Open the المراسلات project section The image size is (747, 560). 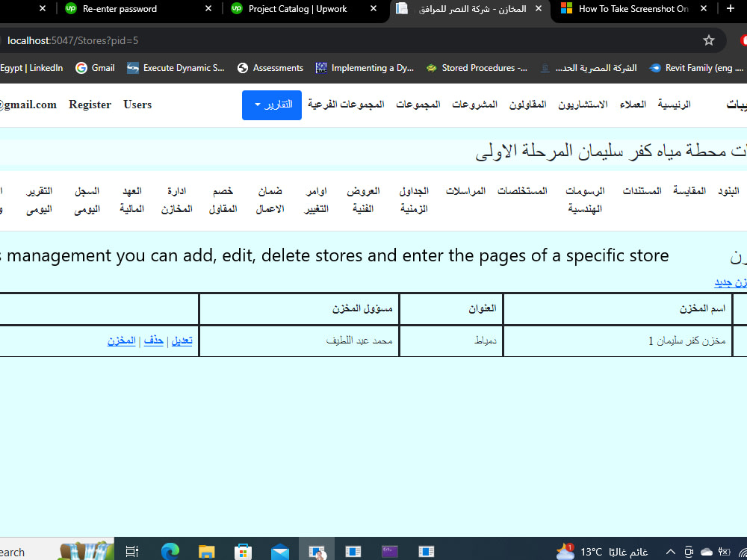point(465,191)
